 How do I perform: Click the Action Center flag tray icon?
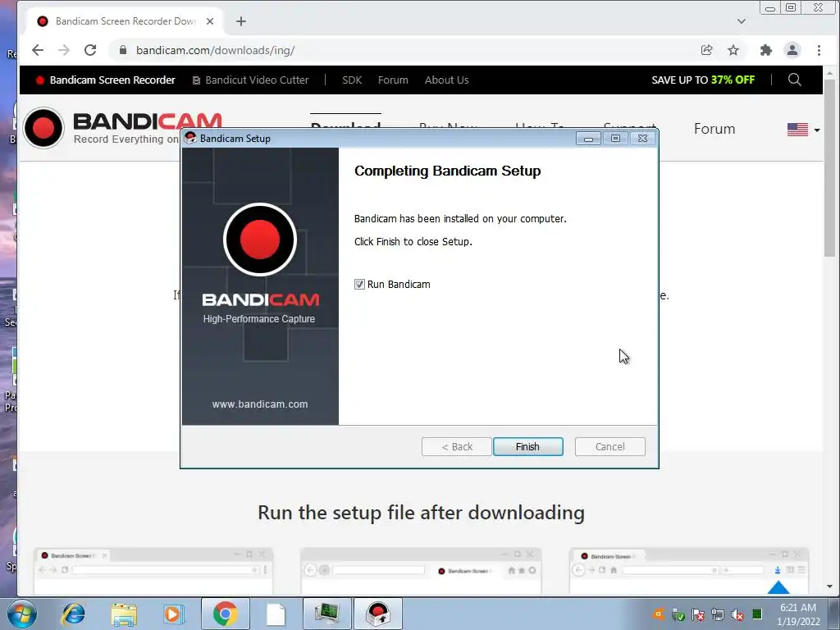coord(698,614)
